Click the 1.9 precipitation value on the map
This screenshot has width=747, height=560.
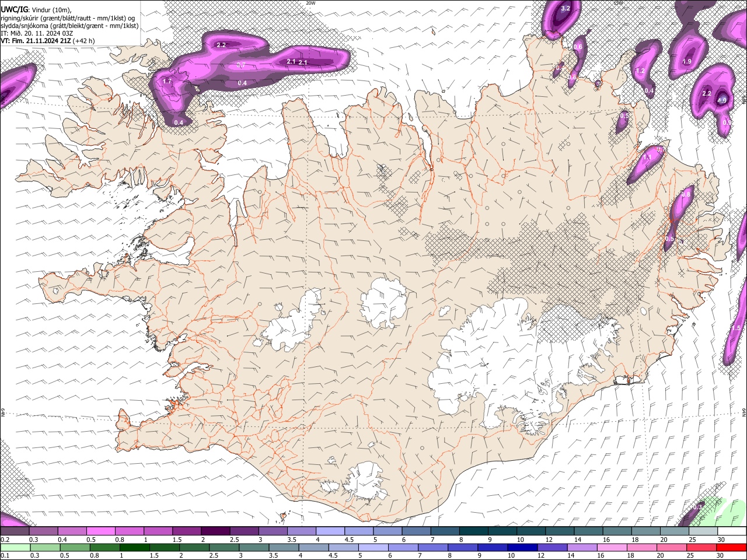pos(687,61)
